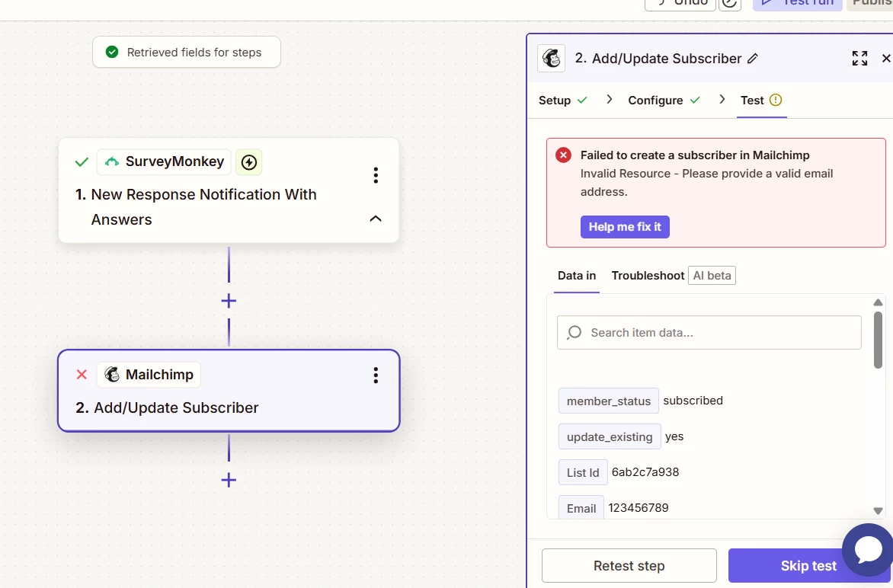
Task: Click the Email field label
Action: [581, 508]
